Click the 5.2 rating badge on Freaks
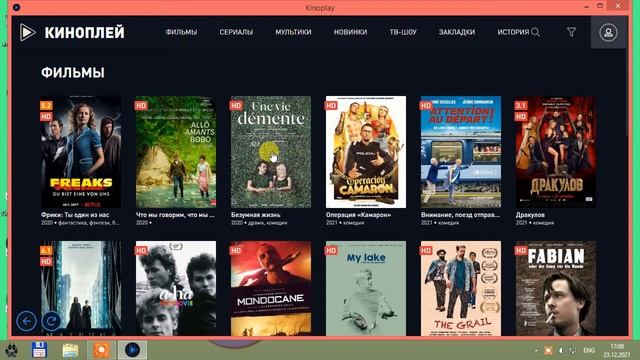 [x=46, y=106]
